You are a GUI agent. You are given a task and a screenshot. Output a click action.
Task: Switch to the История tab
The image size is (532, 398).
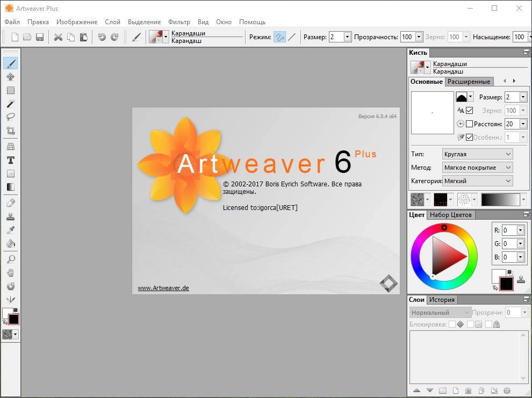click(442, 300)
